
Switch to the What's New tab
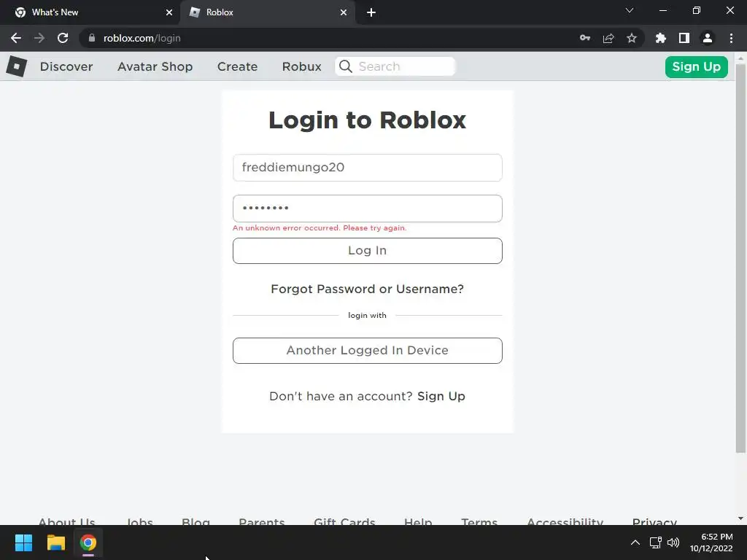coord(90,12)
